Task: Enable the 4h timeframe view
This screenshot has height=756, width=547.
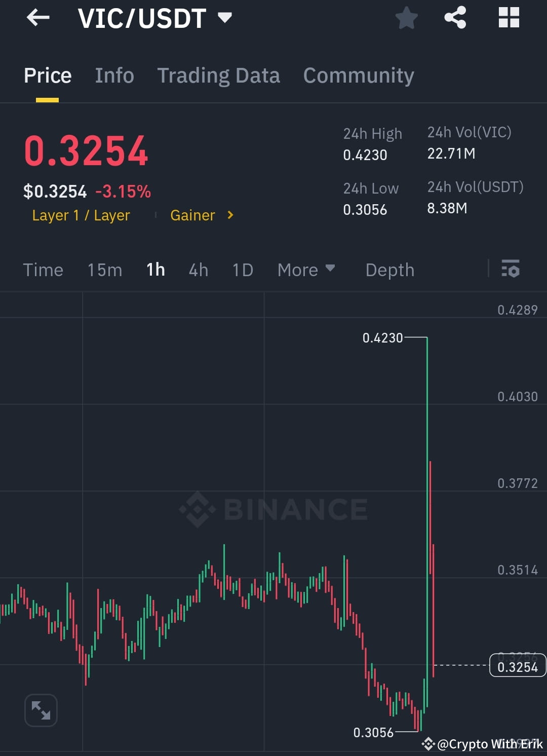Action: (198, 270)
